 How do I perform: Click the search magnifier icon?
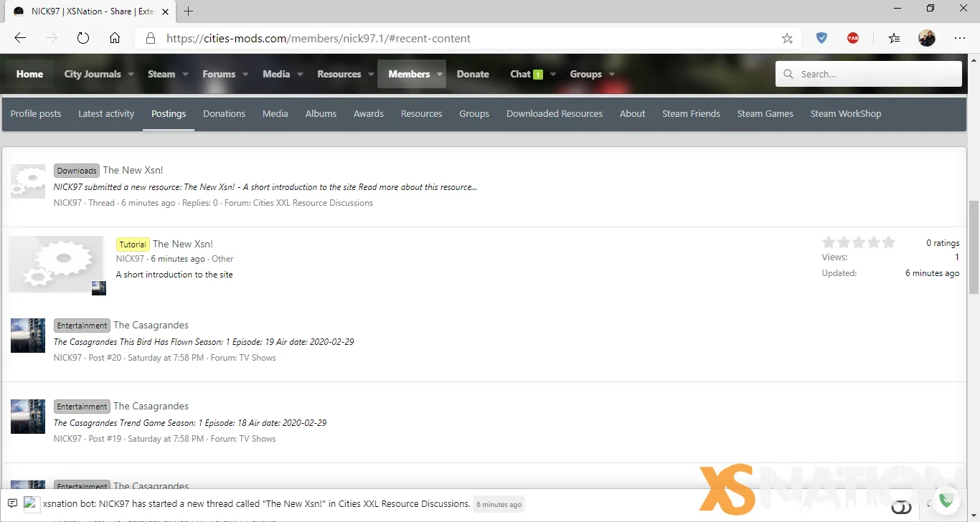(788, 74)
